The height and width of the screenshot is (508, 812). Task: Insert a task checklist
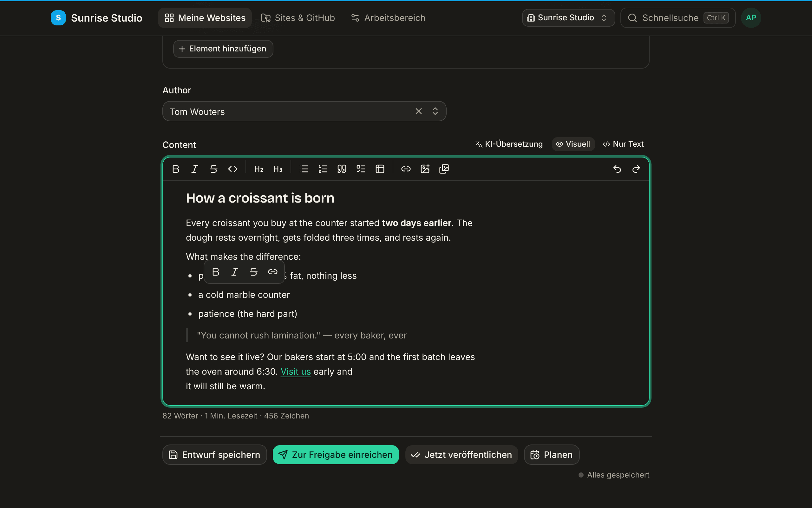[361, 169]
